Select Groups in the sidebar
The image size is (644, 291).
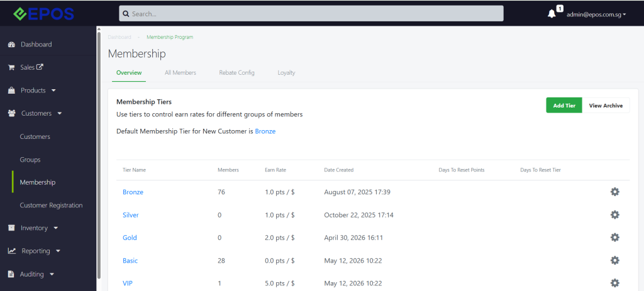(30, 159)
